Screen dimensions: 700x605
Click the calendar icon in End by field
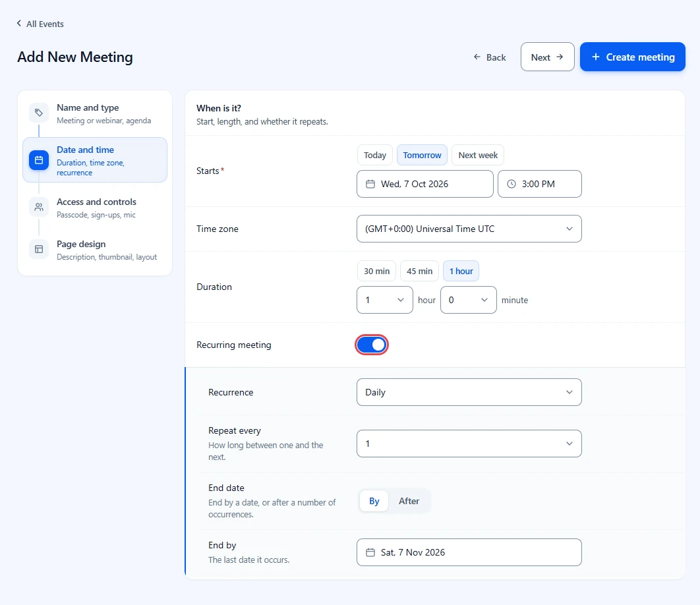(370, 552)
